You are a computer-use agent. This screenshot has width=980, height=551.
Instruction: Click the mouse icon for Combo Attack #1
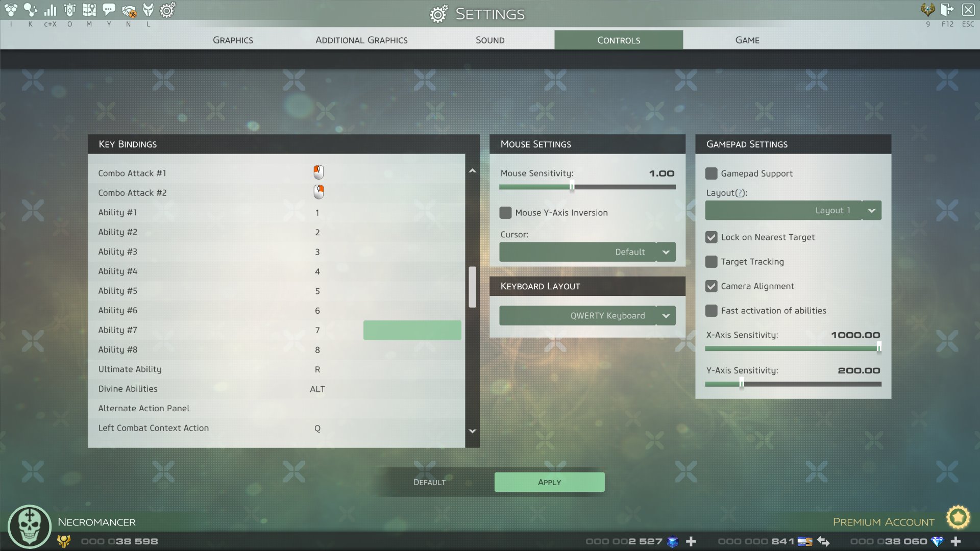click(318, 172)
